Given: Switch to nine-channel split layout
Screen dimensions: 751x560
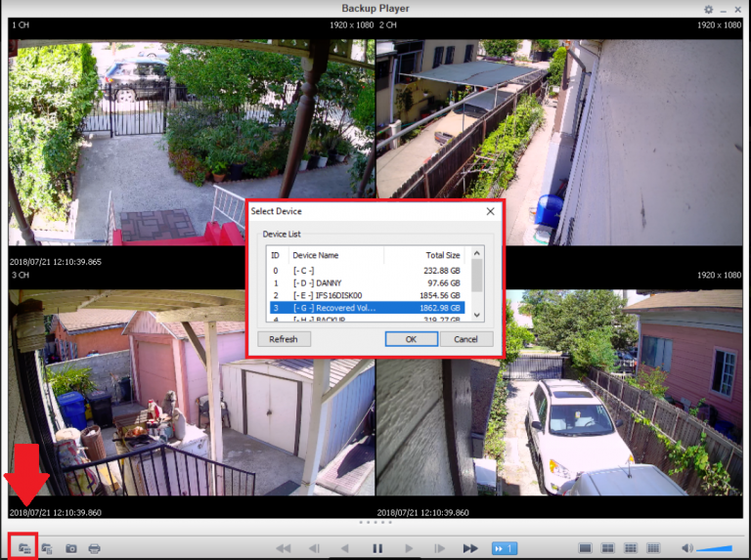Looking at the screenshot, I should coord(631,548).
